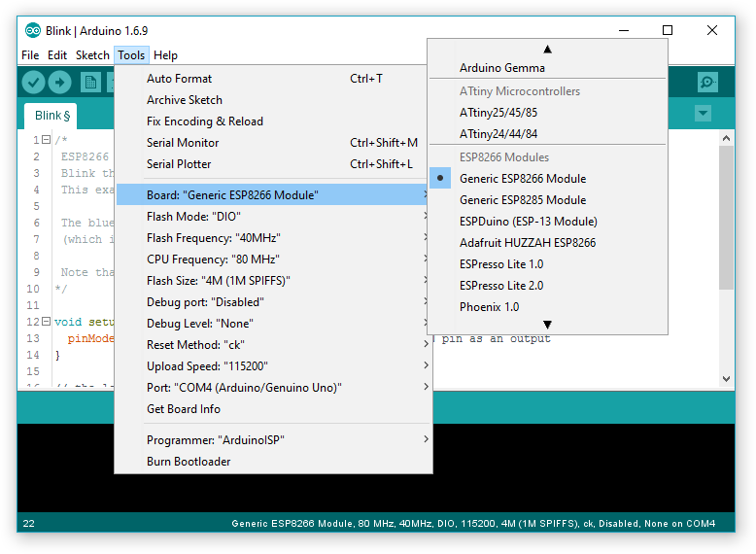Select the Arduino Gemma board
The width and height of the screenshot is (756, 554).
[x=547, y=68]
